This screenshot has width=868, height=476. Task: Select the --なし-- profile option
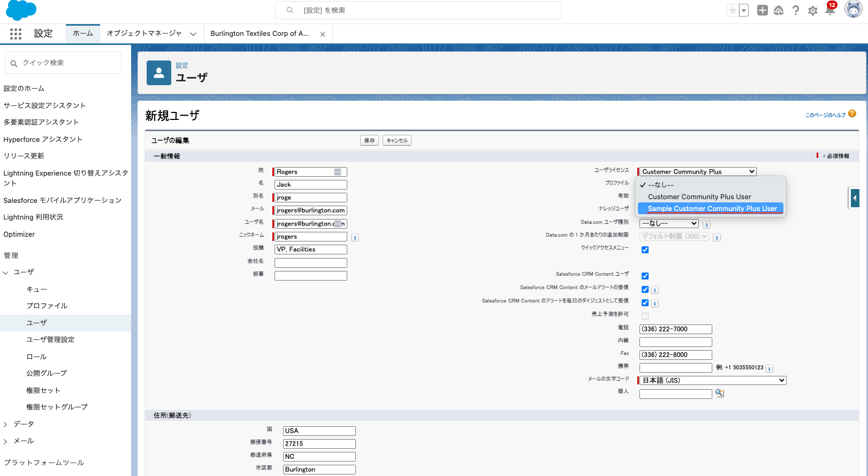pos(711,185)
